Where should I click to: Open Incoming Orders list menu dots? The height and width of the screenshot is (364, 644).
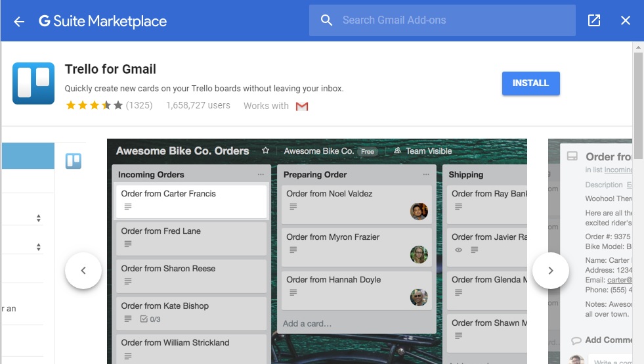pos(261,174)
